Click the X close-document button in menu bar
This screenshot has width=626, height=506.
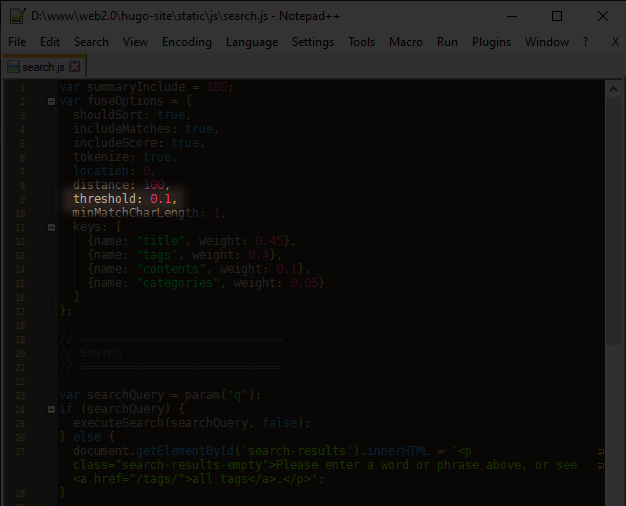click(614, 42)
